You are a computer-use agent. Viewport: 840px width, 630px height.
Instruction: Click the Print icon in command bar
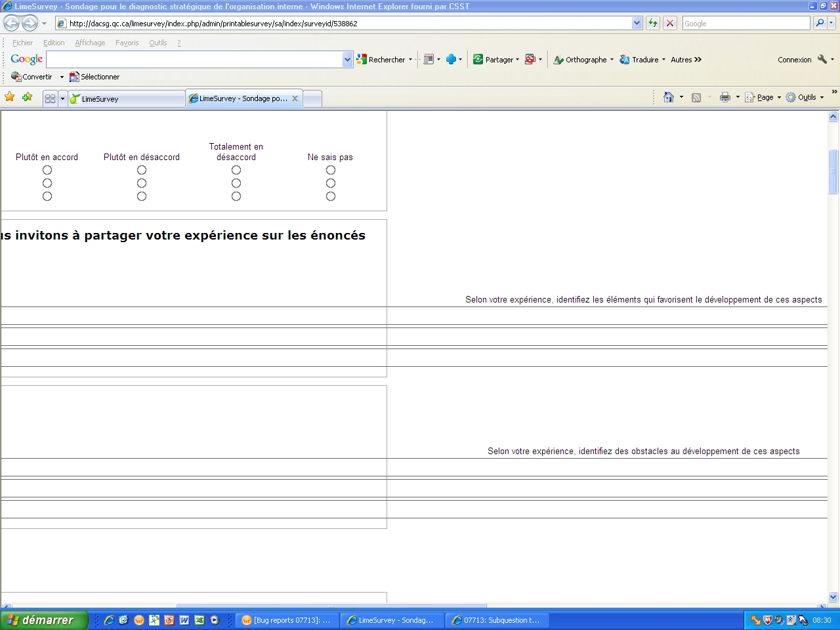(725, 97)
